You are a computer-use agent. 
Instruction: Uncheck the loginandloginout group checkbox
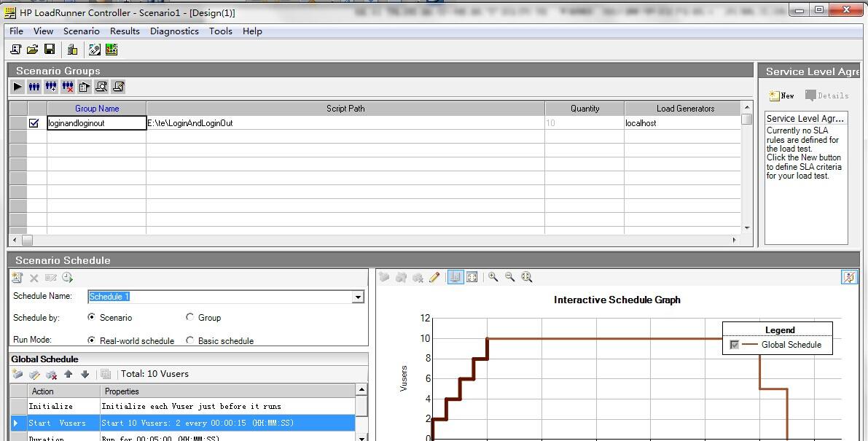point(34,123)
